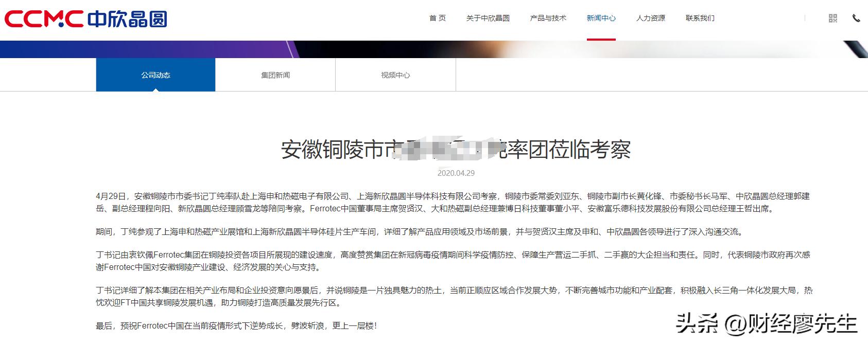This screenshot has width=868, height=345.
Task: Open the 联系我们 page
Action: (x=700, y=18)
